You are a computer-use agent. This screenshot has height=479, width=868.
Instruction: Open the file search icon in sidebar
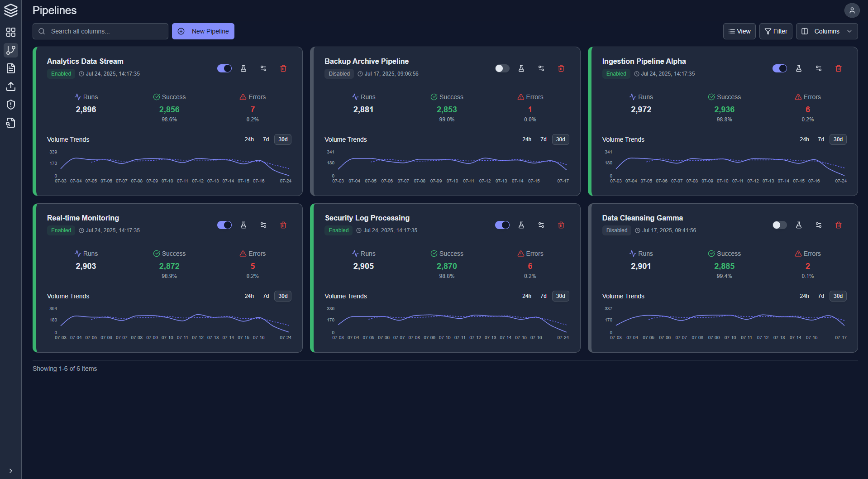(11, 123)
